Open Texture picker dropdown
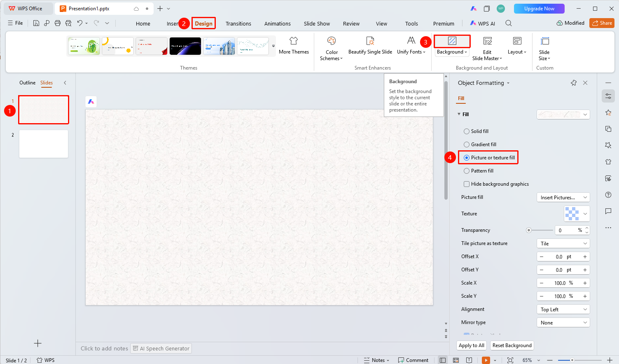619x364 pixels. [x=577, y=214]
